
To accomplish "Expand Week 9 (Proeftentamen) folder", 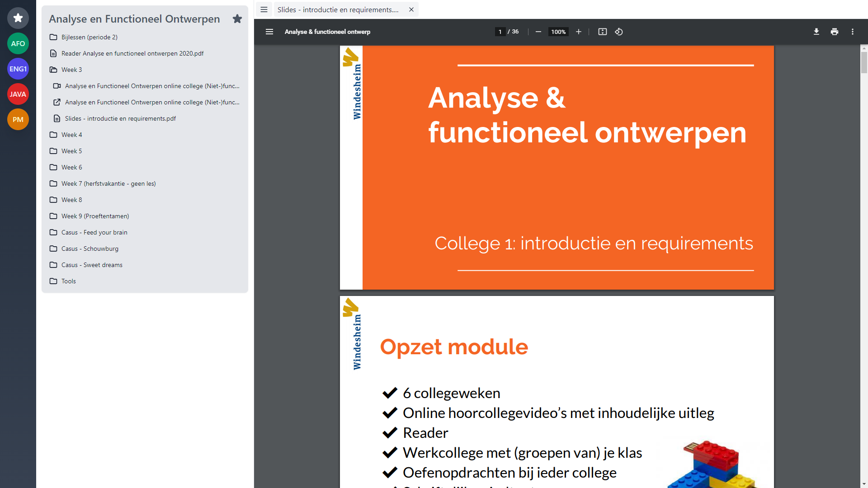I will pos(145,216).
